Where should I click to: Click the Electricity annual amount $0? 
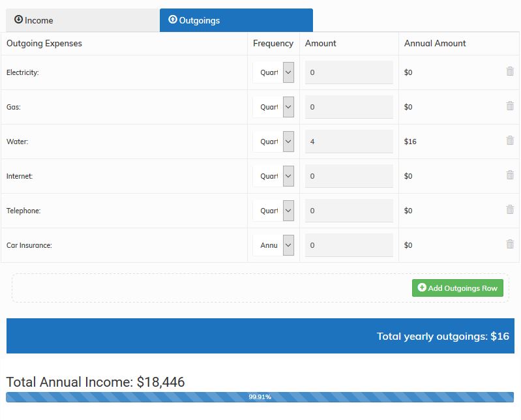408,72
